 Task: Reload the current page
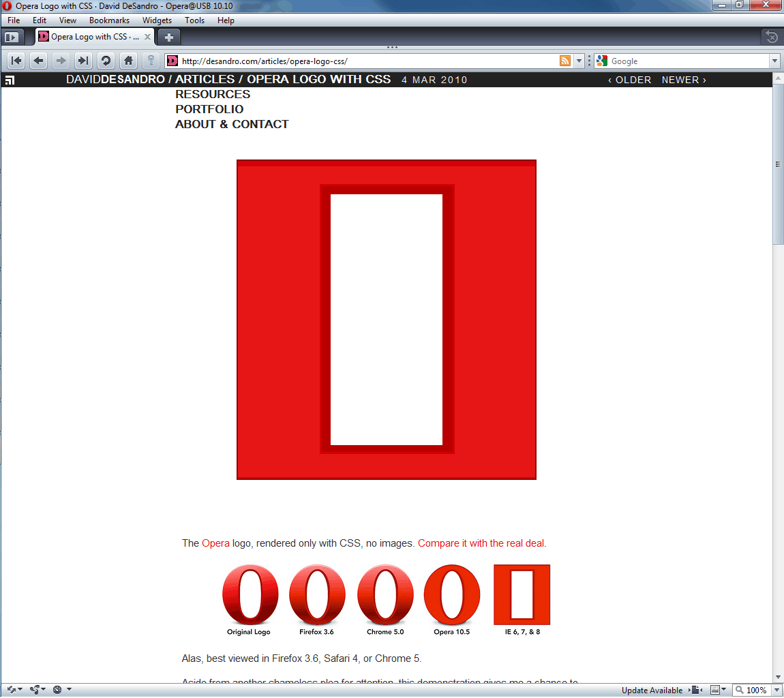[106, 61]
